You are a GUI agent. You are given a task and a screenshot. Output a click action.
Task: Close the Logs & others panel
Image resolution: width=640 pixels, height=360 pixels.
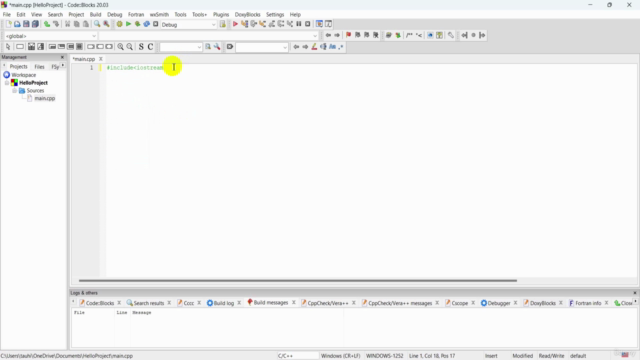(x=635, y=293)
